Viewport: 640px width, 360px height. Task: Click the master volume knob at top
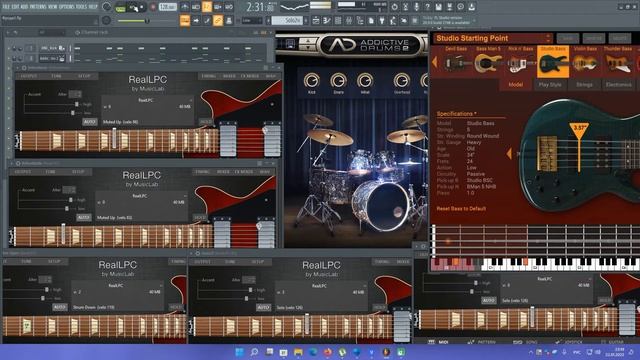[x=107, y=7]
